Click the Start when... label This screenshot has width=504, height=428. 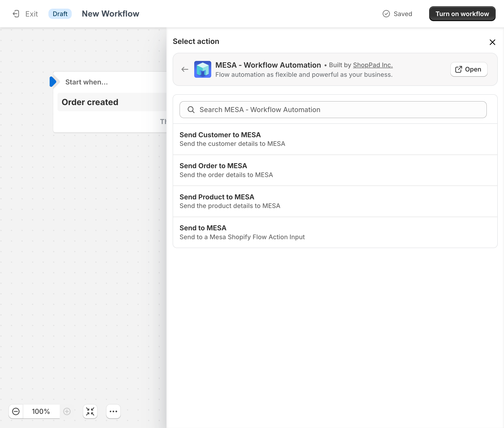pyautogui.click(x=87, y=82)
